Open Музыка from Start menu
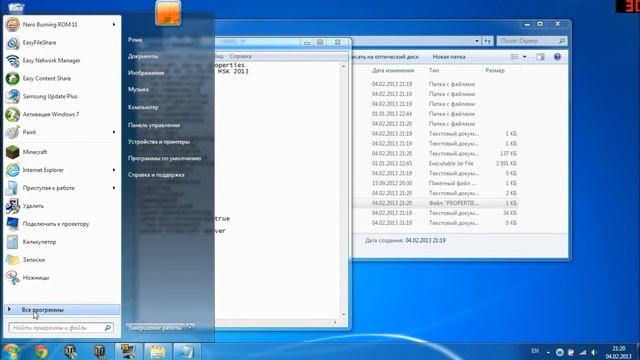640x360 pixels. tap(138, 89)
